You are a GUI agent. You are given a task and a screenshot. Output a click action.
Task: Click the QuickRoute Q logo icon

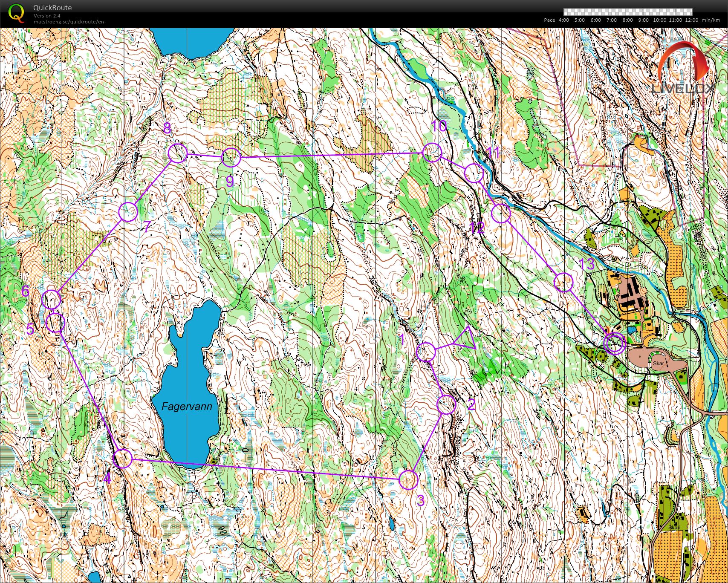tap(17, 13)
